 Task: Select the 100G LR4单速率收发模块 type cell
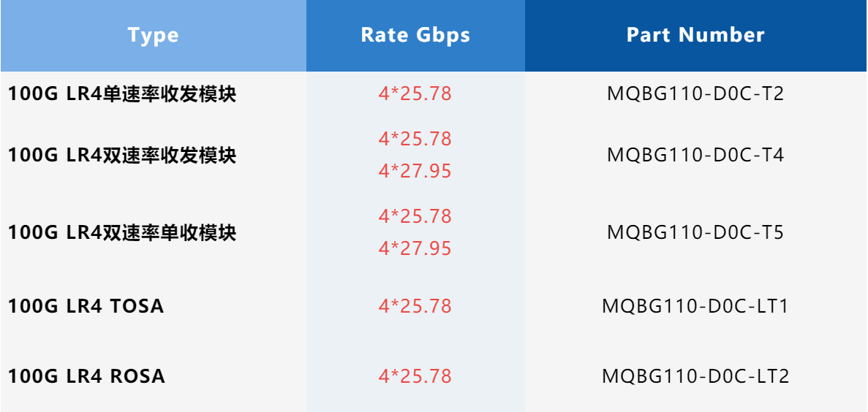[122, 94]
